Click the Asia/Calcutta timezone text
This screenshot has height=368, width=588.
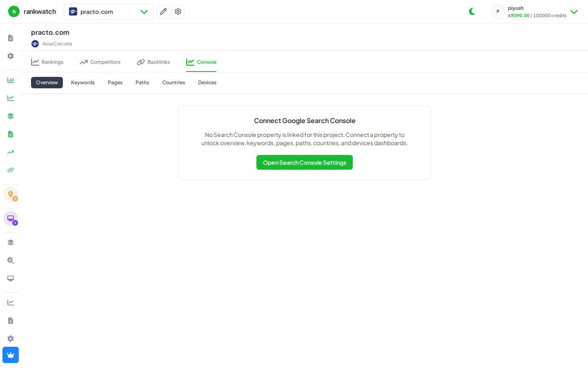(x=57, y=44)
